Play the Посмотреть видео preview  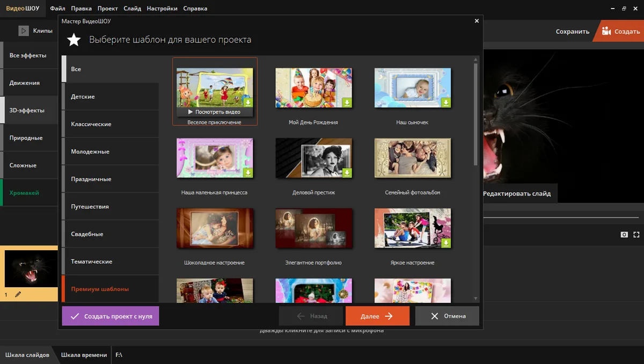pyautogui.click(x=215, y=112)
